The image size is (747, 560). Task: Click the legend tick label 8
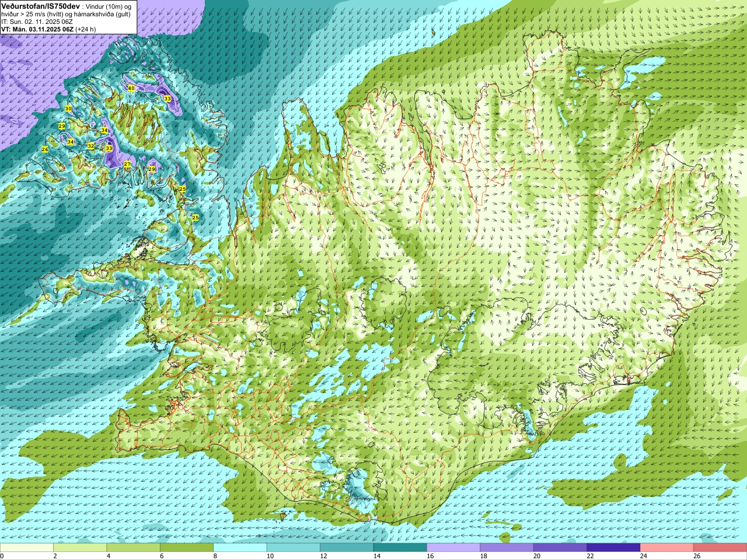(x=215, y=556)
